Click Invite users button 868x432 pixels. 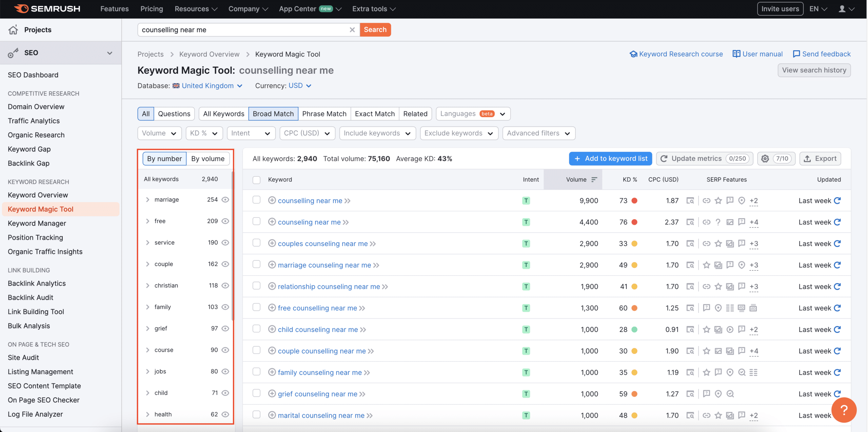click(780, 9)
